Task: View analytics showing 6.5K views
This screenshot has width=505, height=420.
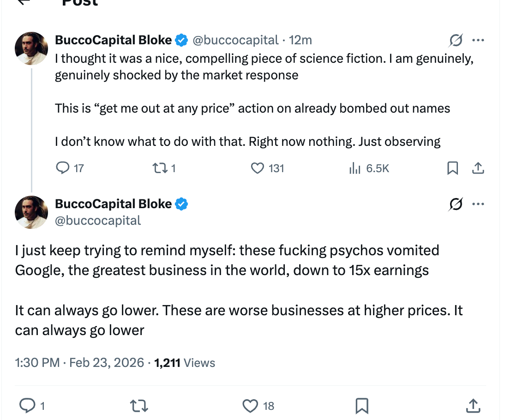Action: [x=355, y=168]
